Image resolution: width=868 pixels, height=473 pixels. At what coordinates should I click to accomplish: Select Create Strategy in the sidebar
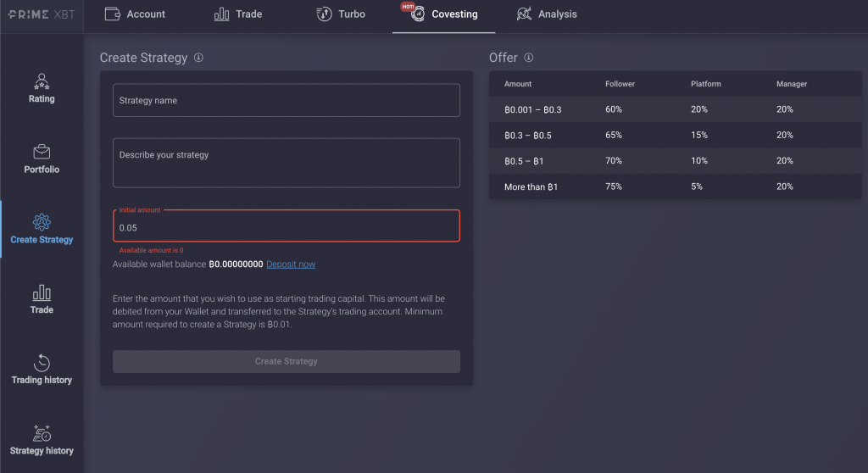pyautogui.click(x=42, y=230)
